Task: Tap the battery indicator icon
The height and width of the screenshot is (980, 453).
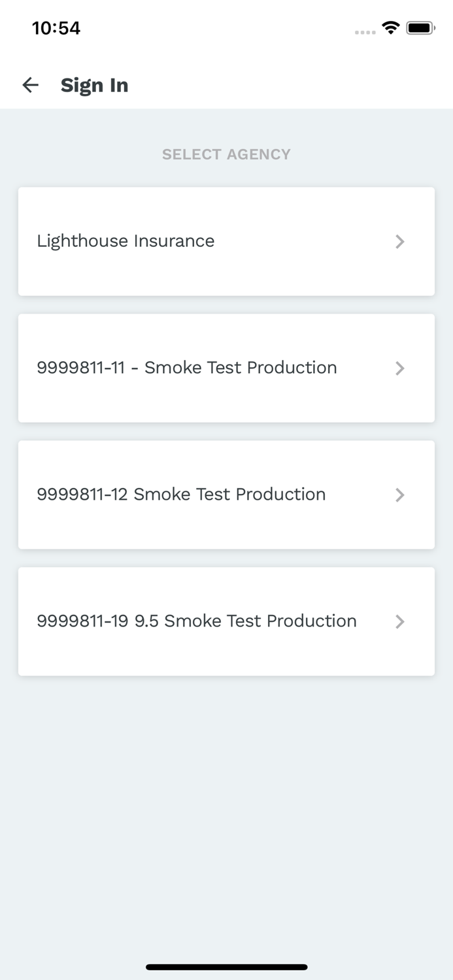Action: [420, 27]
